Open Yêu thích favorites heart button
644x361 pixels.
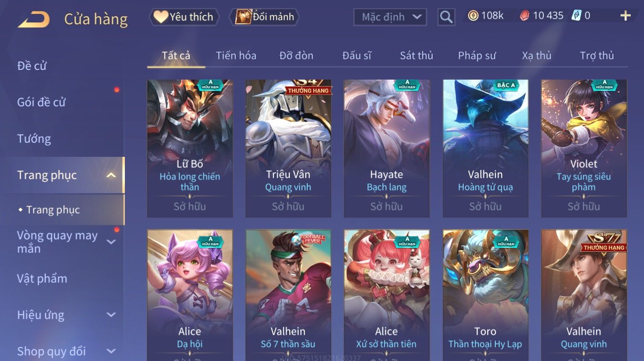(184, 17)
